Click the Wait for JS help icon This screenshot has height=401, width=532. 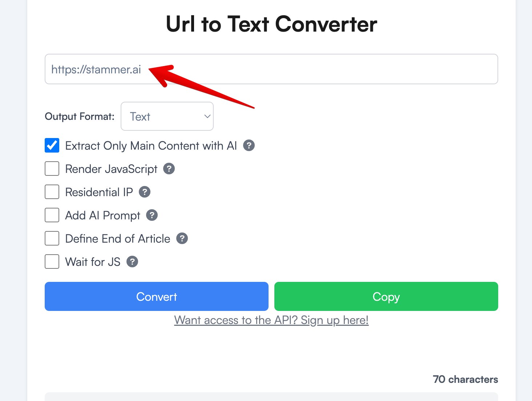click(x=132, y=262)
